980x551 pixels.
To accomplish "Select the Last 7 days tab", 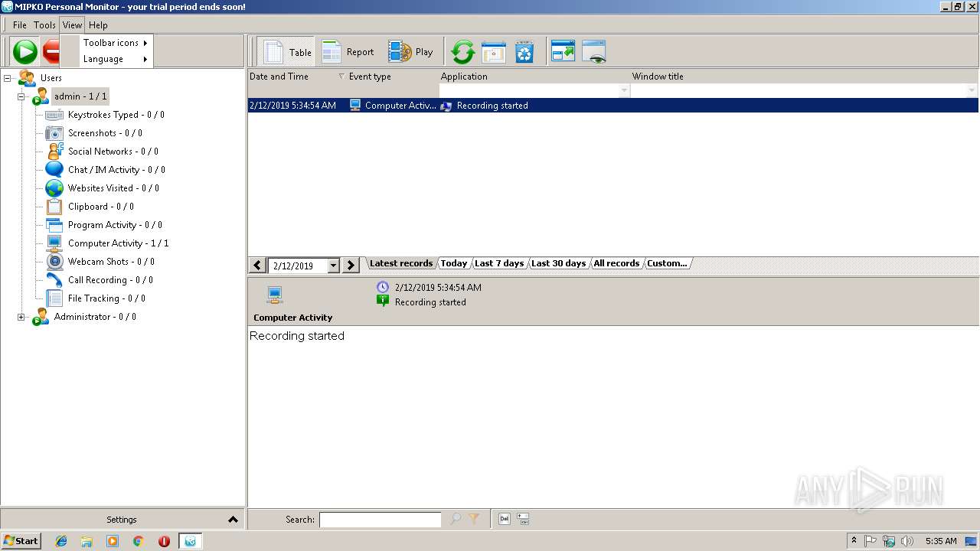I will click(x=499, y=263).
